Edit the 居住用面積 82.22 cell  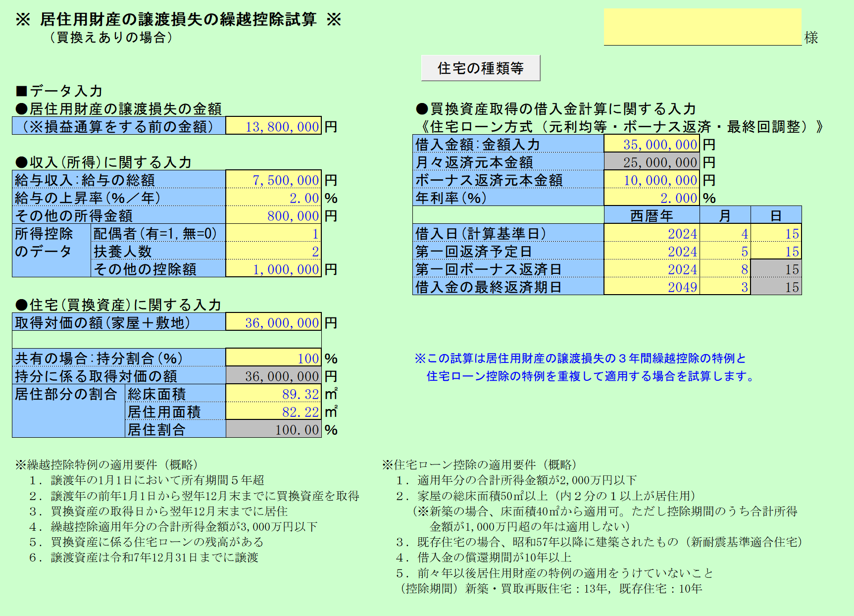click(273, 411)
